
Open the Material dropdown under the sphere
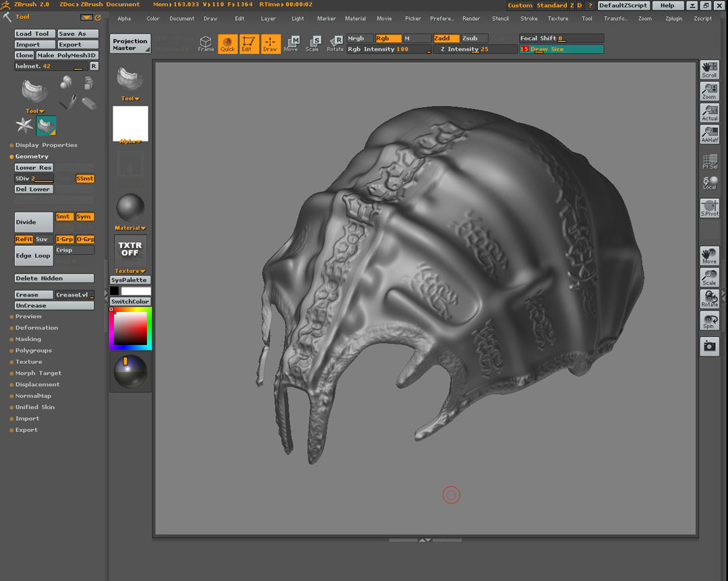129,228
